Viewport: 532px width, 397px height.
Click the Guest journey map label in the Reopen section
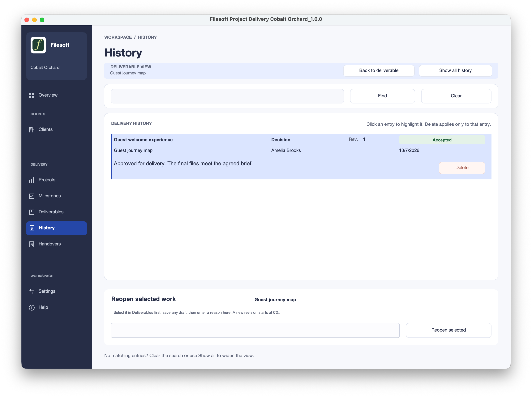pos(275,300)
